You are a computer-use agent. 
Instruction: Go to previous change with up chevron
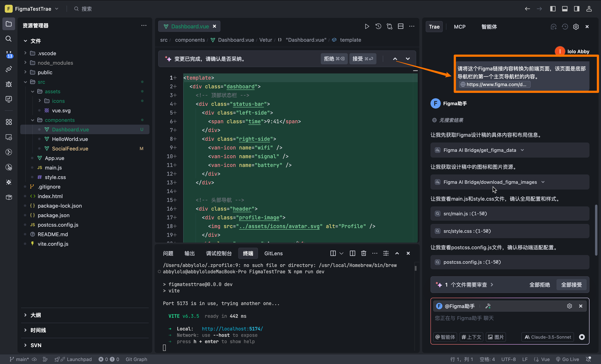click(x=395, y=59)
